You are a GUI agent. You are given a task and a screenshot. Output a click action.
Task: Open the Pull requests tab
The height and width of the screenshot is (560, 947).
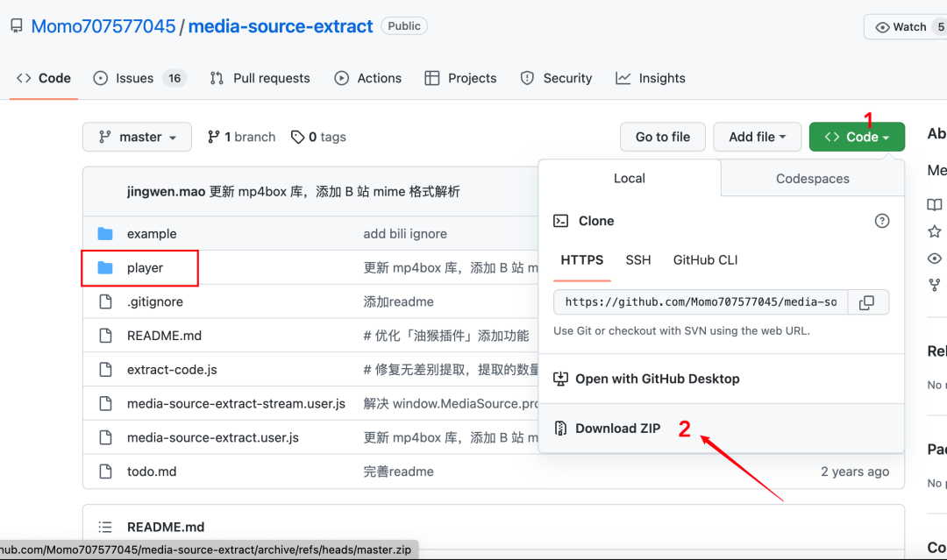tap(260, 78)
